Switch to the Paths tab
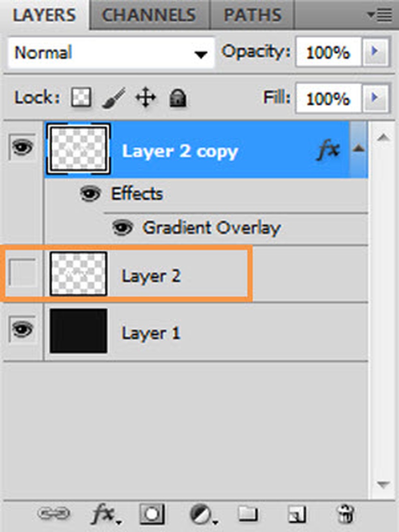Screen dimensions: 399x532 (252, 15)
